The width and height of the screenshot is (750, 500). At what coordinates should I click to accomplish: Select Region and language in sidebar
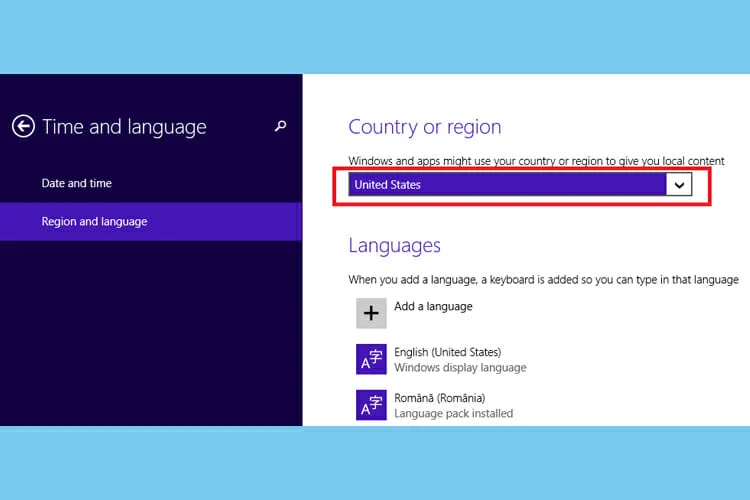click(x=151, y=222)
